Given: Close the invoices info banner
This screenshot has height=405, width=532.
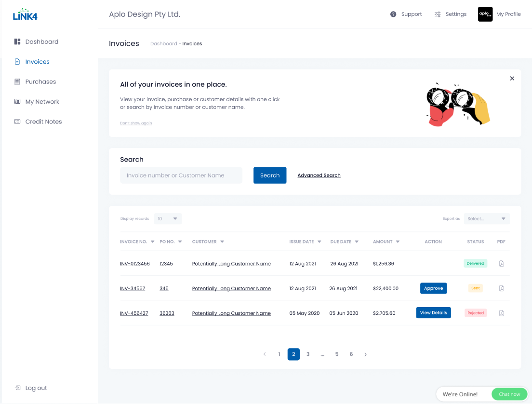Looking at the screenshot, I should (x=512, y=79).
